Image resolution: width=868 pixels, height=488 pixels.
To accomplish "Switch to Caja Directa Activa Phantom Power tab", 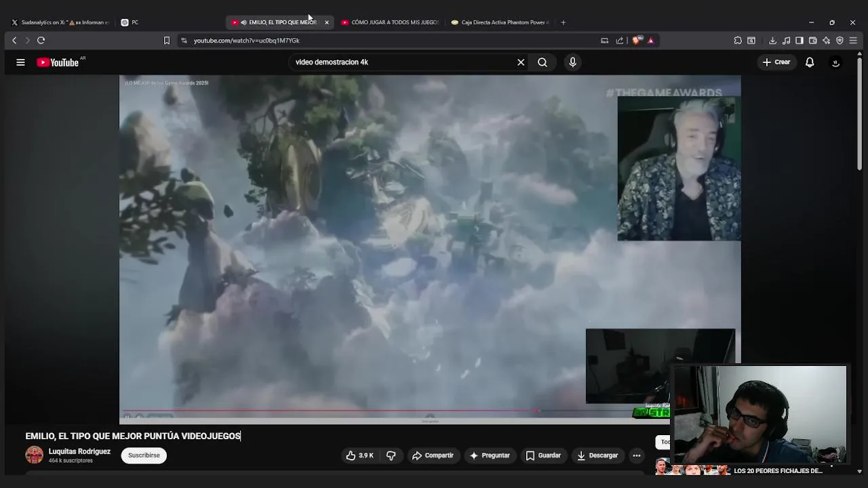I will pyautogui.click(x=500, y=22).
